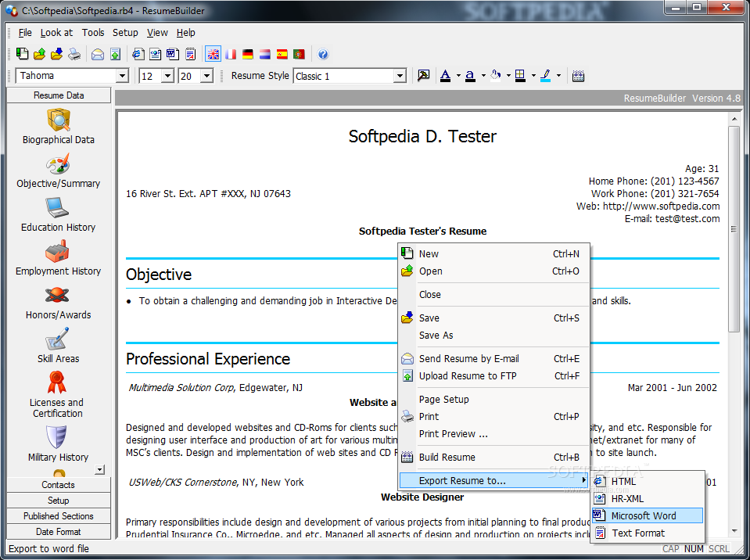The height and width of the screenshot is (560, 750).
Task: Open Objective/Summary section in the sidebar
Action: pos(59,171)
